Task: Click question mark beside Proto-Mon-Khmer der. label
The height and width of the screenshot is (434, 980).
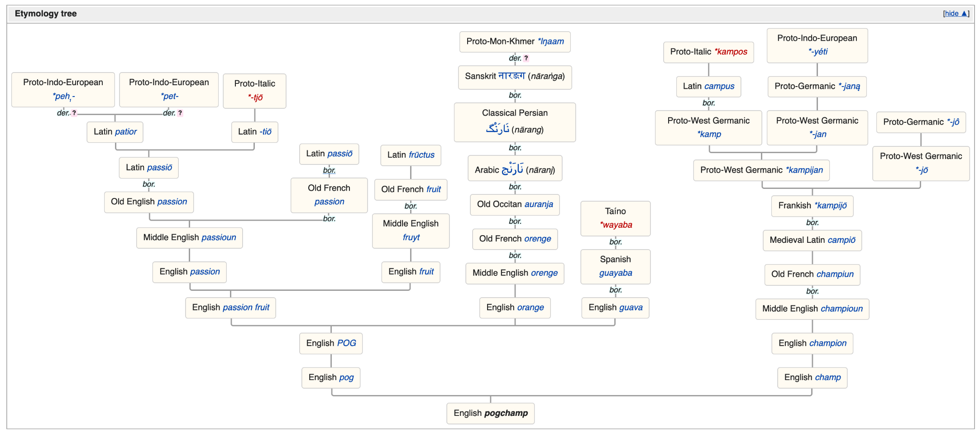Action: tap(526, 58)
